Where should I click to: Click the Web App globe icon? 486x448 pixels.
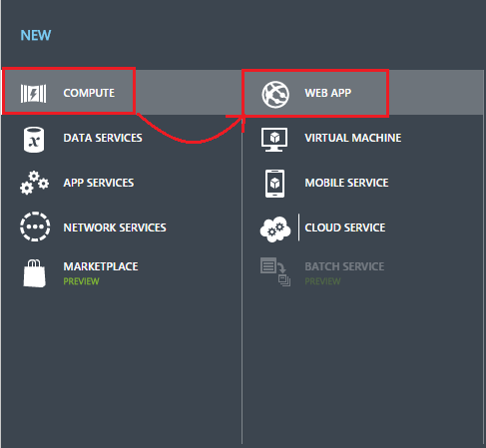point(275,95)
